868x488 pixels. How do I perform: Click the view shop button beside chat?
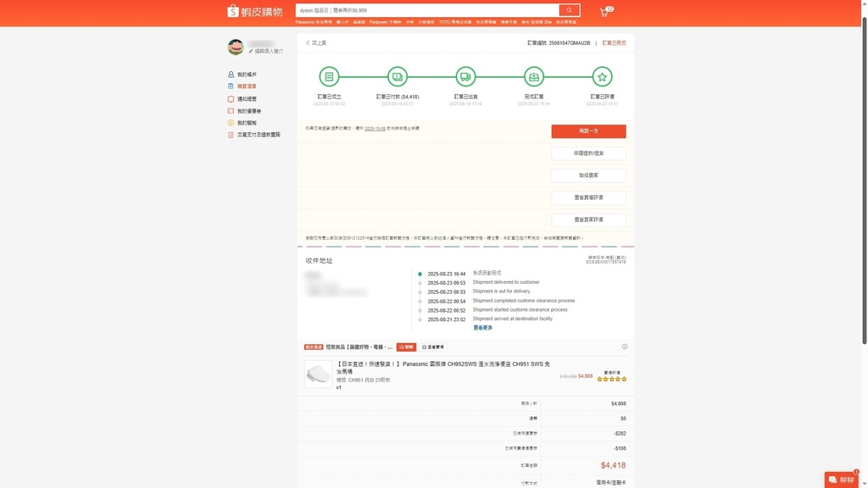click(433, 347)
